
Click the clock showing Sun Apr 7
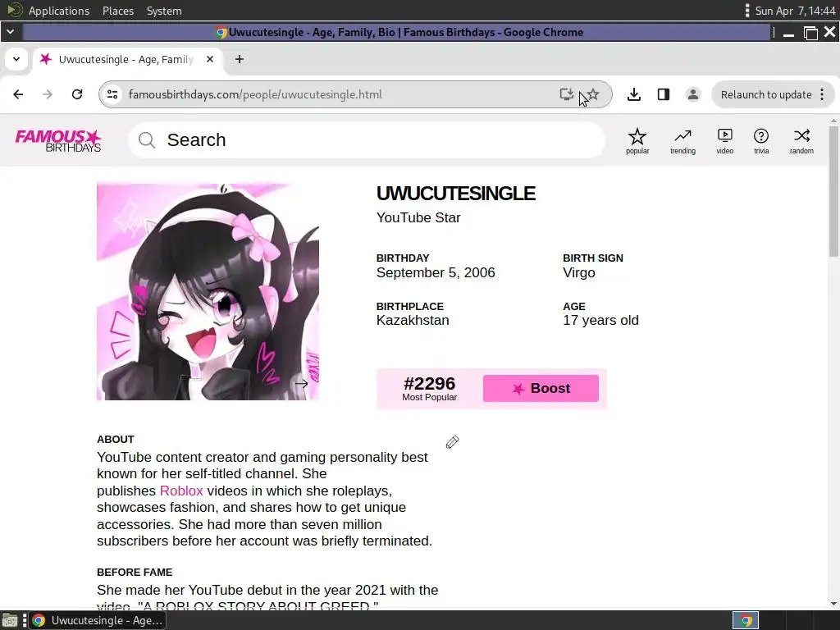pyautogui.click(x=795, y=11)
